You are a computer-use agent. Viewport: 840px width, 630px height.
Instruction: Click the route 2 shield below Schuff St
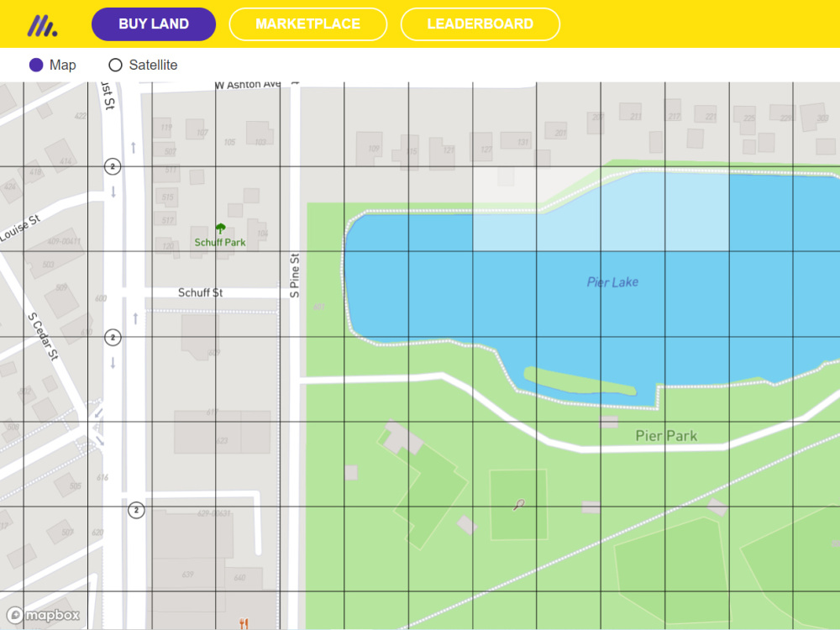113,338
